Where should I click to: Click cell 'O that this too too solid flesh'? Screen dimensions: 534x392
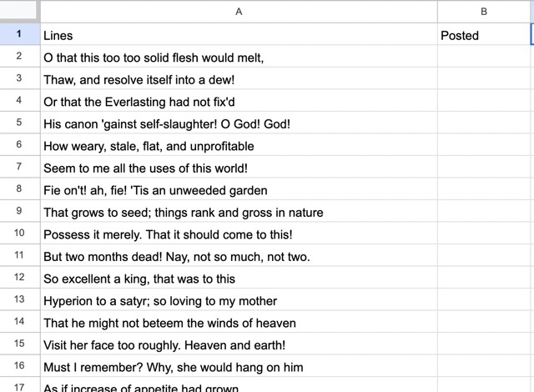(x=239, y=58)
